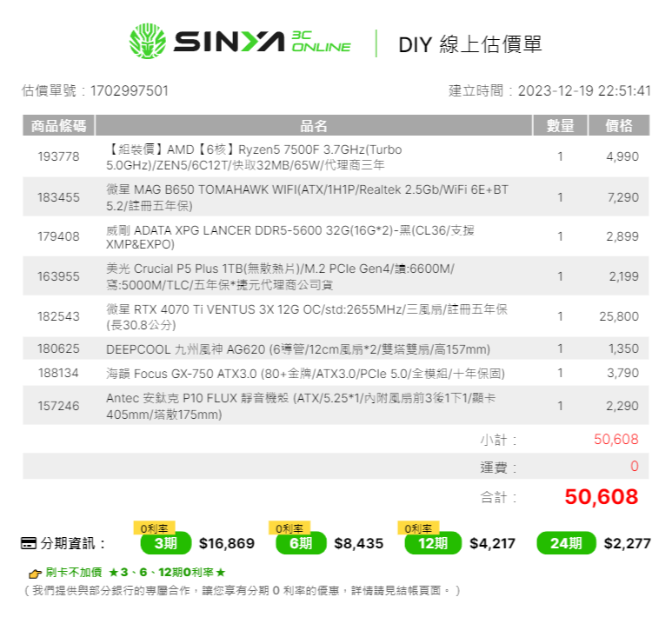Click product code 163955

click(x=59, y=276)
